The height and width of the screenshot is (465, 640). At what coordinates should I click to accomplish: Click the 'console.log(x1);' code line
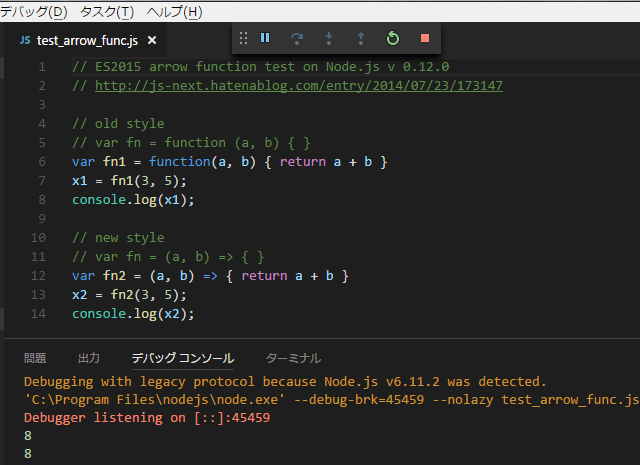coord(133,200)
